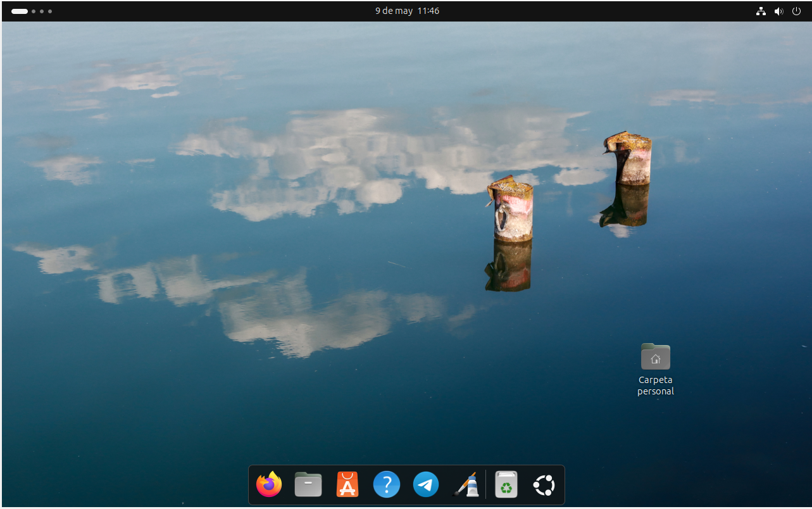Viewport: 812px width, 509px height.
Task: Open the paint app with brush icon
Action: (466, 486)
